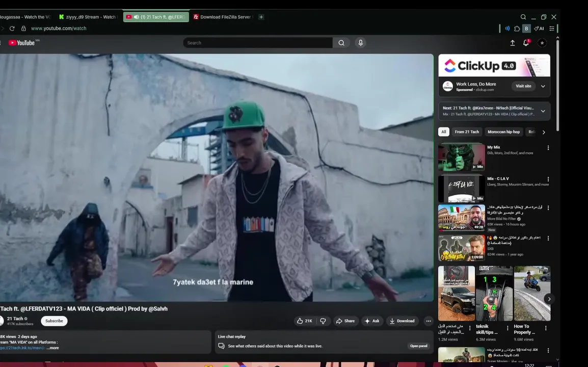Show next Shorts with the arrow button
The image size is (588, 367).
[549, 299]
